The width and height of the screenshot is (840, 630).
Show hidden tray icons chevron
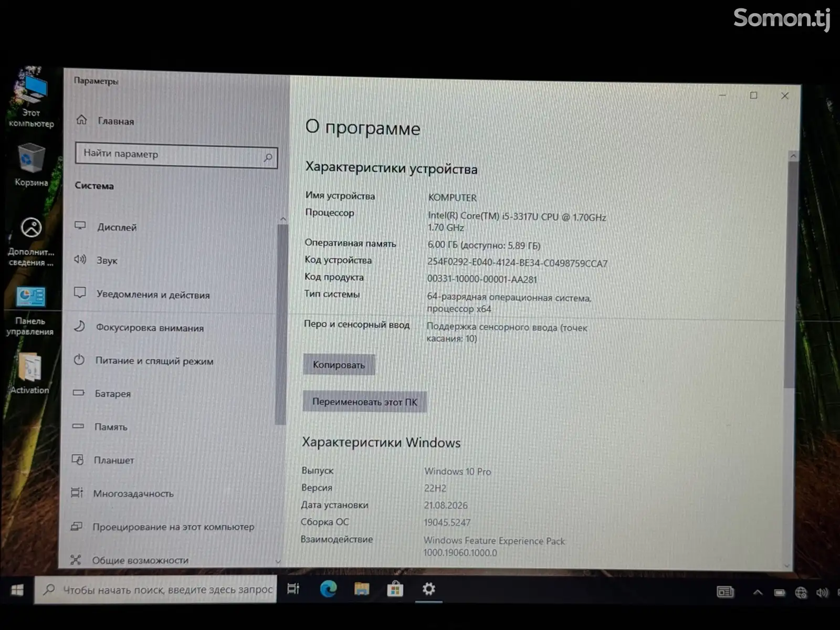click(758, 593)
